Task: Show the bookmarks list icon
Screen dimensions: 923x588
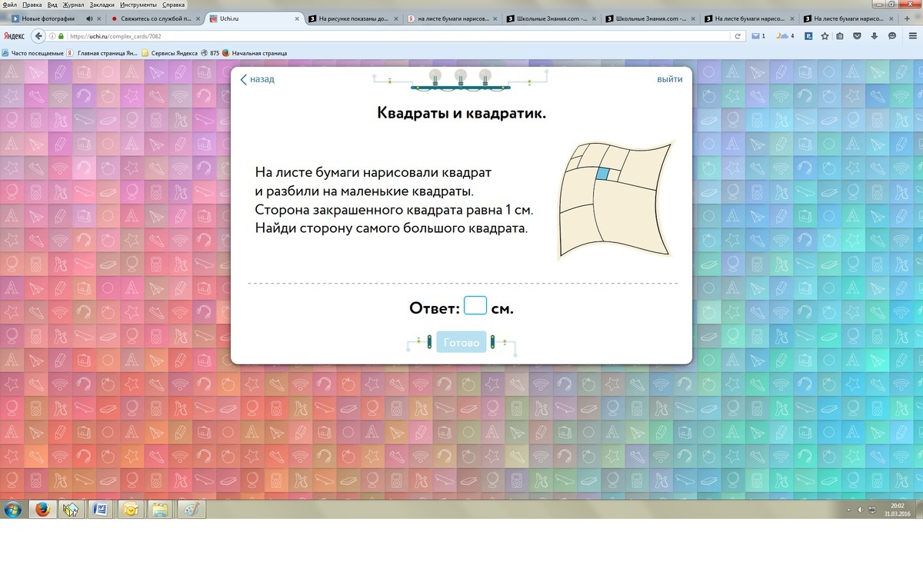Action: [x=841, y=35]
